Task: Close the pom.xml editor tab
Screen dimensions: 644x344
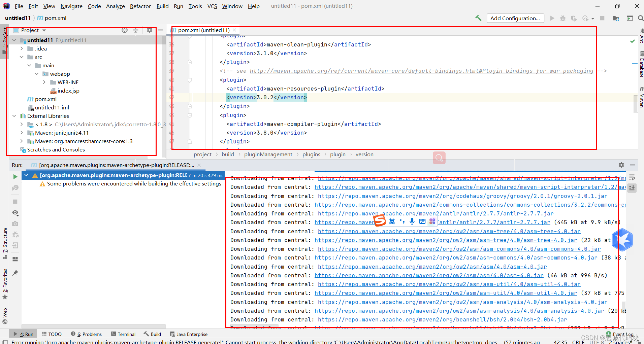Action: click(234, 30)
